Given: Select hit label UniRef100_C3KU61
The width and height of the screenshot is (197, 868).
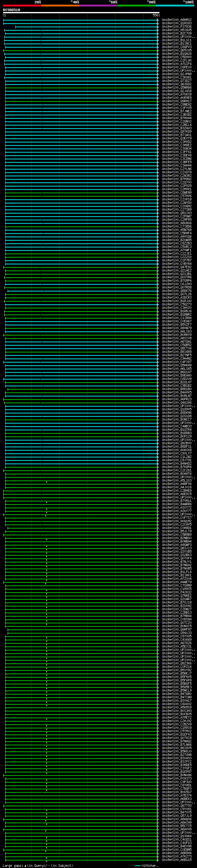Looking at the screenshot, I should point(176,78).
